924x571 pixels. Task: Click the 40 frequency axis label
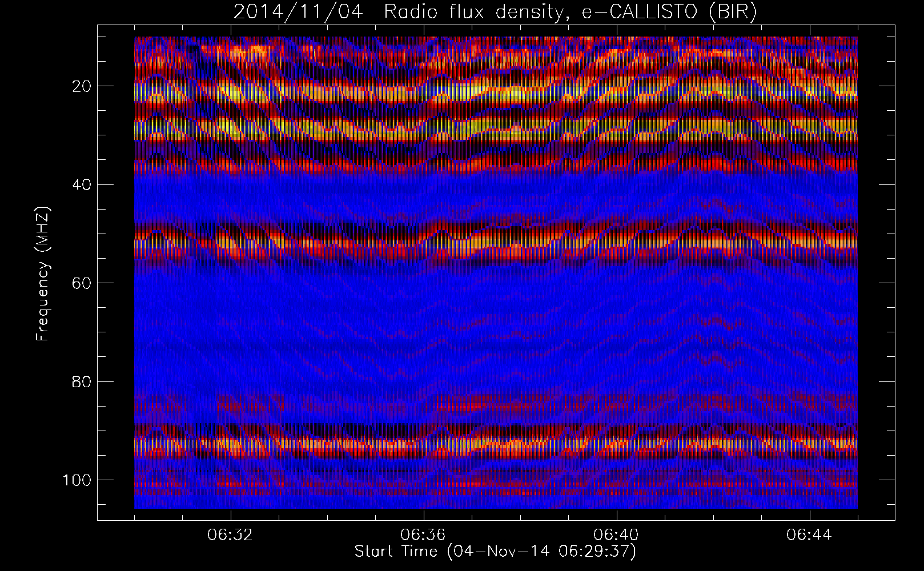81,184
